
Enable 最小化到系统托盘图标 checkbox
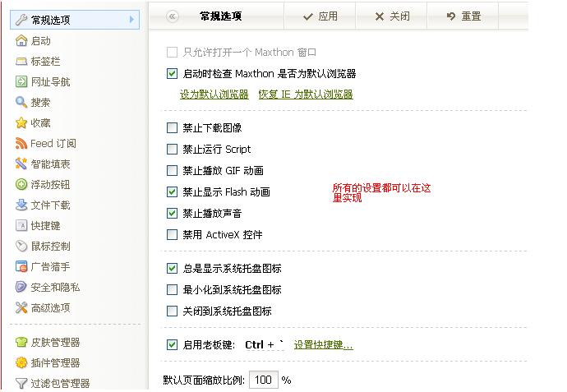[x=172, y=289]
